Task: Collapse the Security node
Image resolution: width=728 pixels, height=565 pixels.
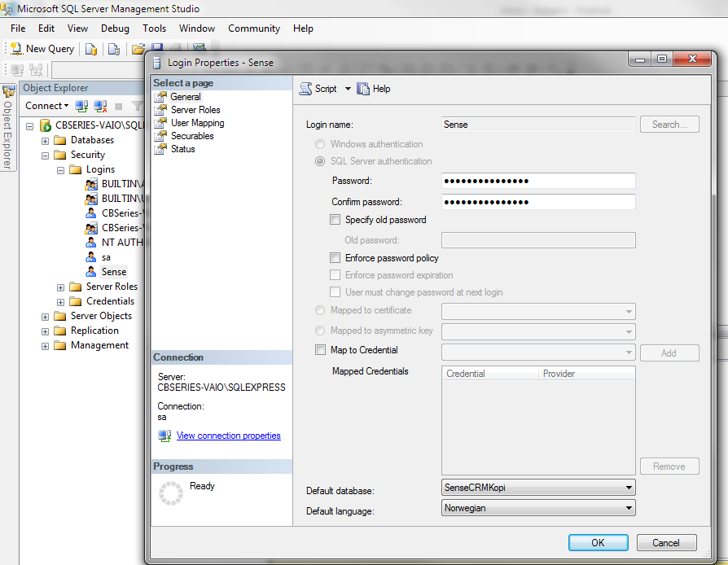Action: pos(45,155)
